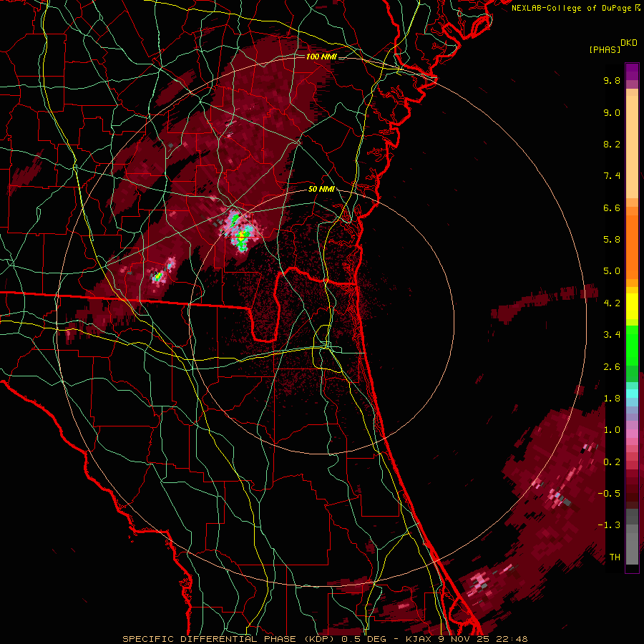Click the 5.0 value on the color scale
The width and height of the screenshot is (644, 644).
click(612, 271)
